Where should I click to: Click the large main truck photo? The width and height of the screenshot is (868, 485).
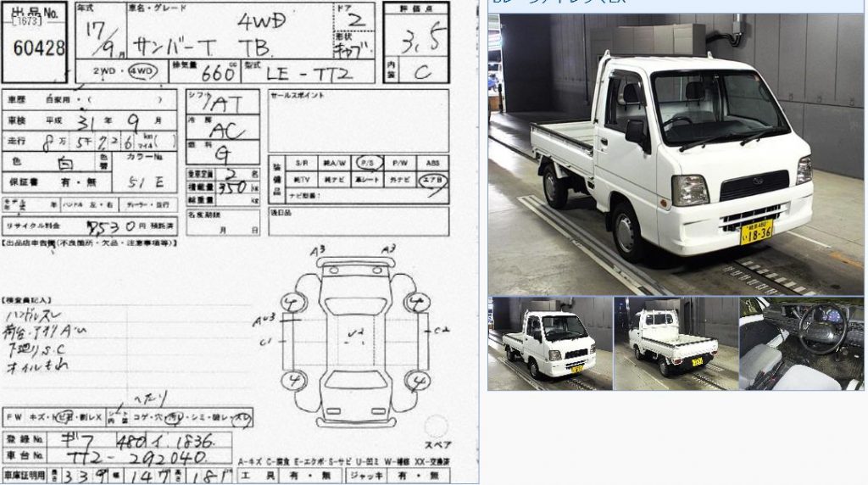pyautogui.click(x=676, y=154)
